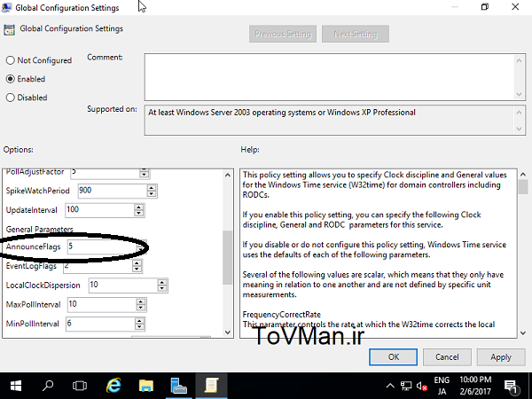Click the Supported on text box
Screen dimensions: 532x399
(329, 121)
